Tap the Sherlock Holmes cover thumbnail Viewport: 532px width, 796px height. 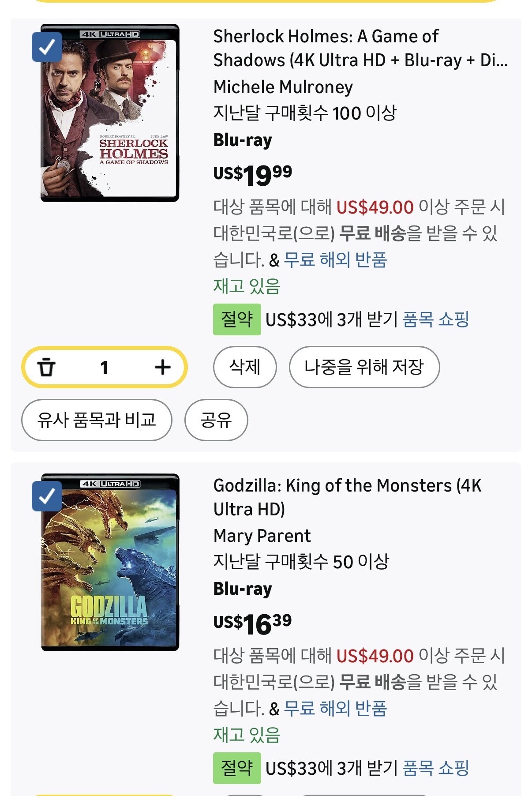point(110,113)
